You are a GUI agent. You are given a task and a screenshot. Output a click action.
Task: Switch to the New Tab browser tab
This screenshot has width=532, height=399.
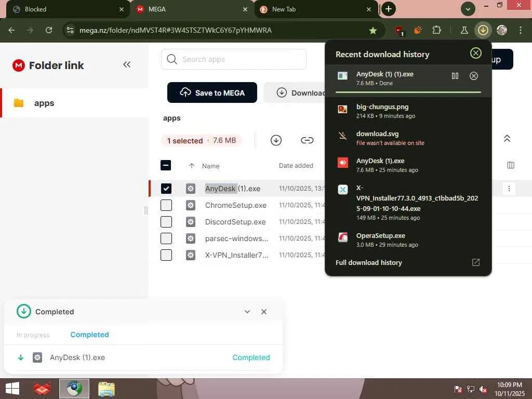coord(316,9)
